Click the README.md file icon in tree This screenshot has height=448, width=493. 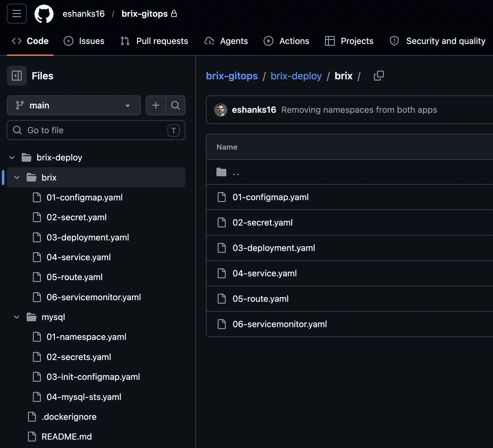coord(32,437)
